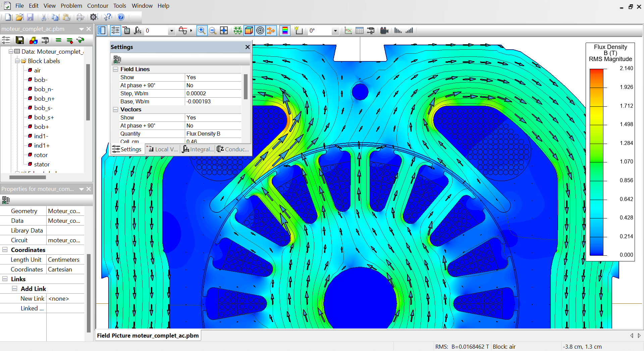Toggle field lines contour display button
The width and height of the screenshot is (644, 351).
click(x=260, y=31)
